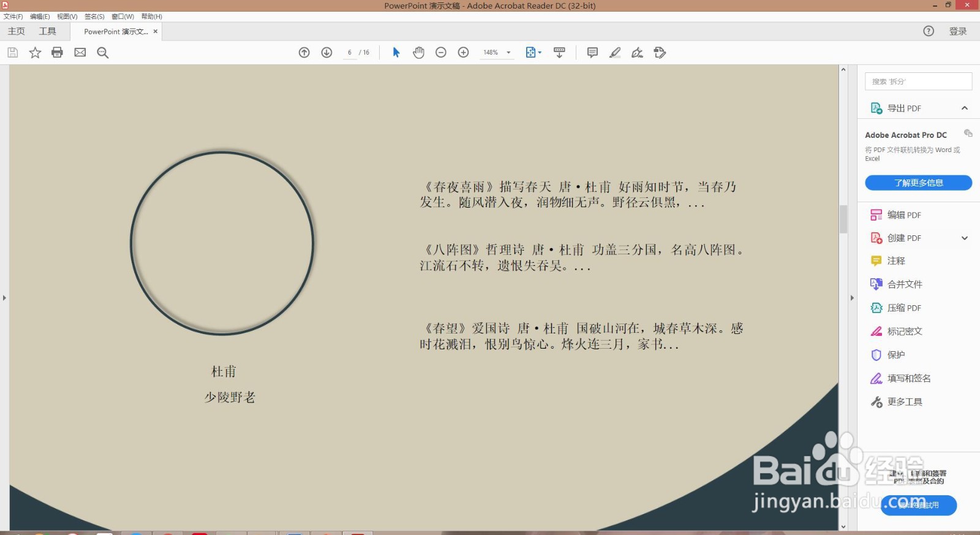
Task: Go to next page arrow
Action: coord(327,53)
